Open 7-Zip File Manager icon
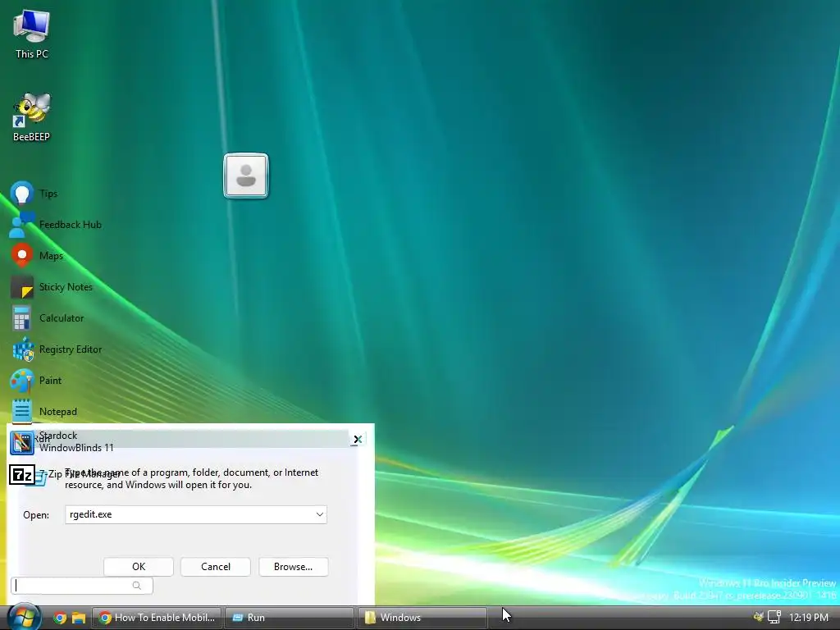840x630 pixels. coord(22,475)
